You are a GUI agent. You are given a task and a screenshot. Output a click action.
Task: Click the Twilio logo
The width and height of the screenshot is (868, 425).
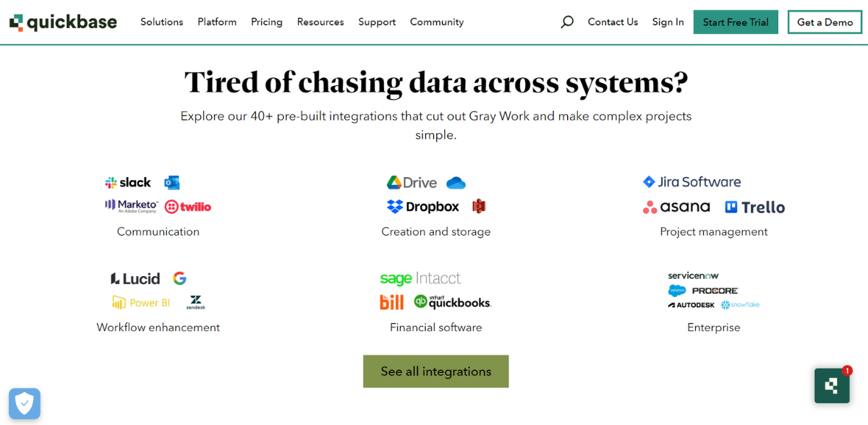(x=188, y=207)
